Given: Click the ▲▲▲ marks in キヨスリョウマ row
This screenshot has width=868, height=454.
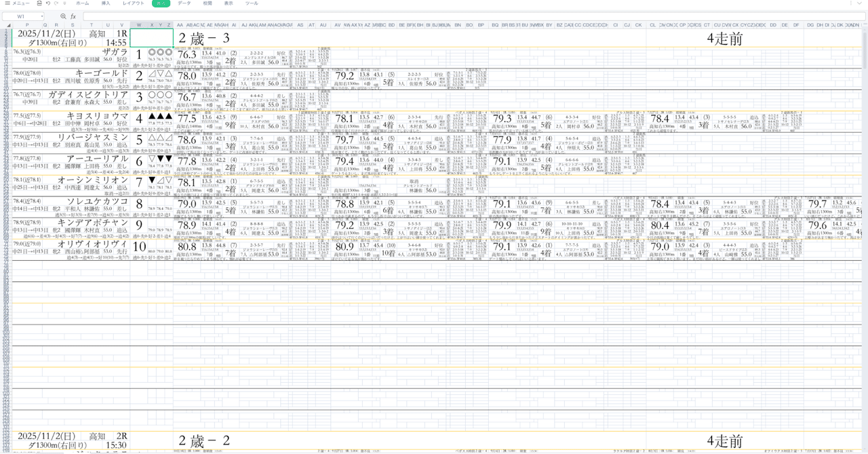Looking at the screenshot, I should click(x=161, y=117).
